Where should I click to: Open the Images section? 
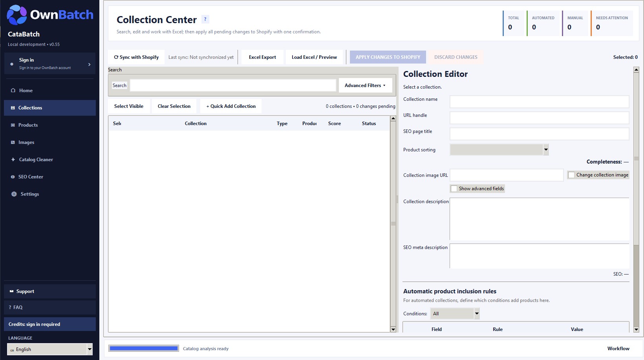click(50, 142)
